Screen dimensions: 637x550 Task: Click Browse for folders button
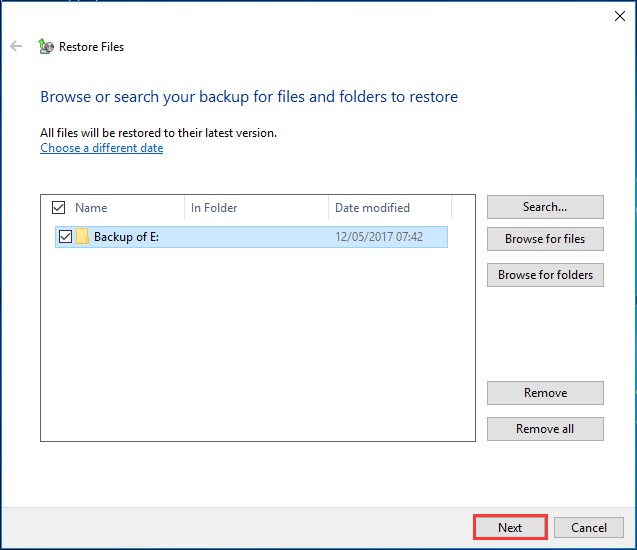(x=545, y=275)
